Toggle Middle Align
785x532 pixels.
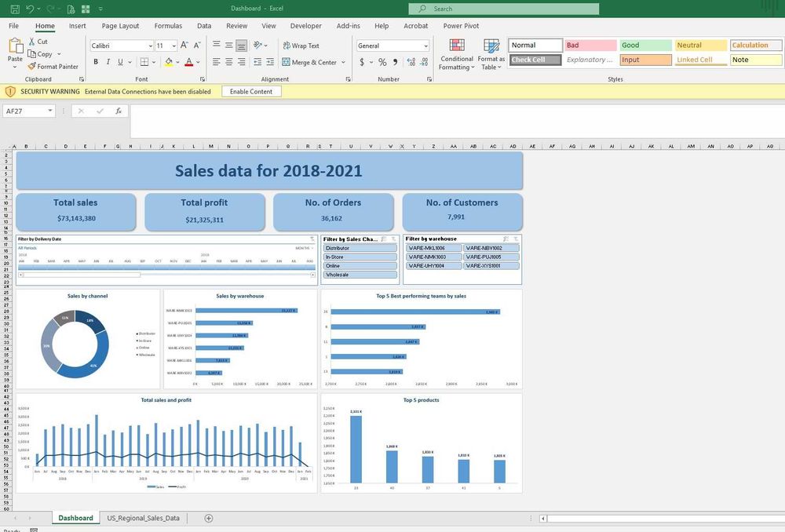[x=228, y=45]
